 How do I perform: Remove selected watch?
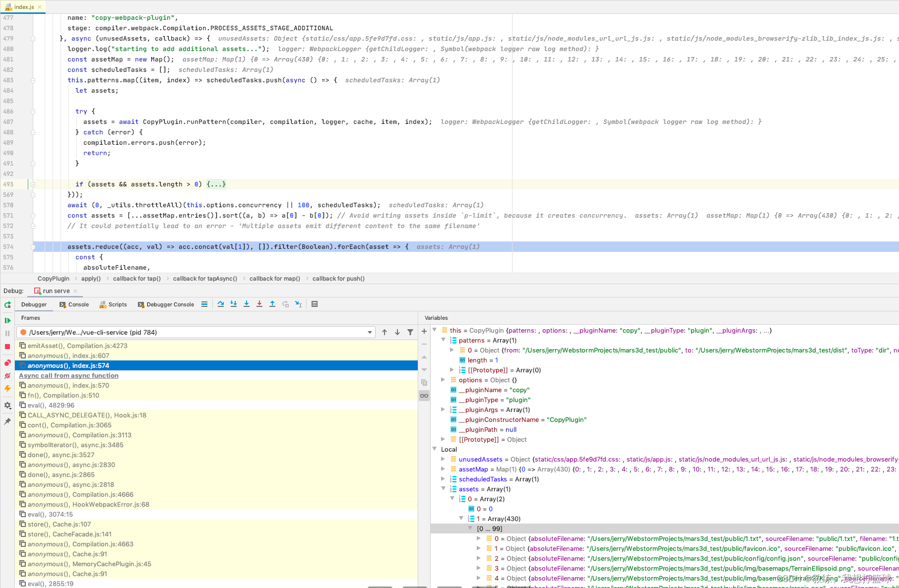pyautogui.click(x=424, y=344)
